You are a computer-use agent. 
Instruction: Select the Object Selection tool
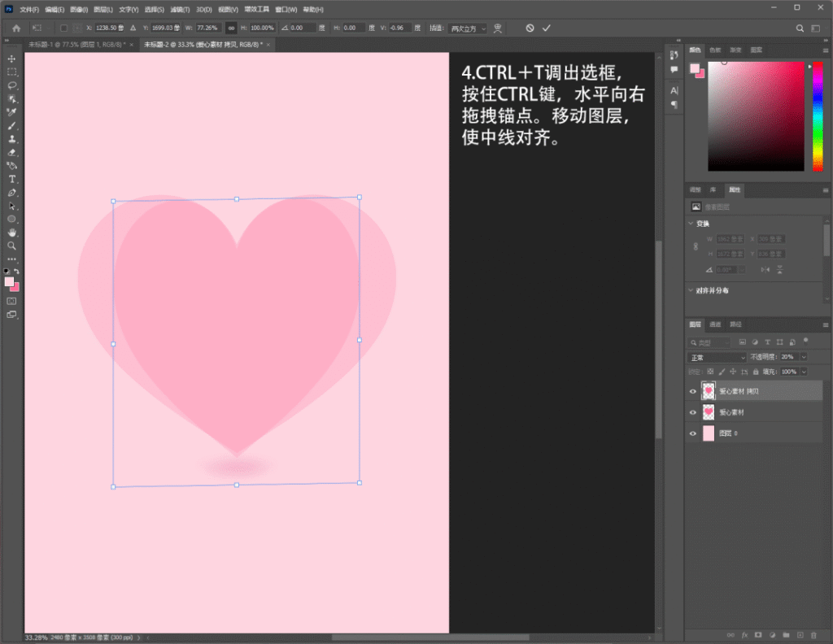point(11,98)
